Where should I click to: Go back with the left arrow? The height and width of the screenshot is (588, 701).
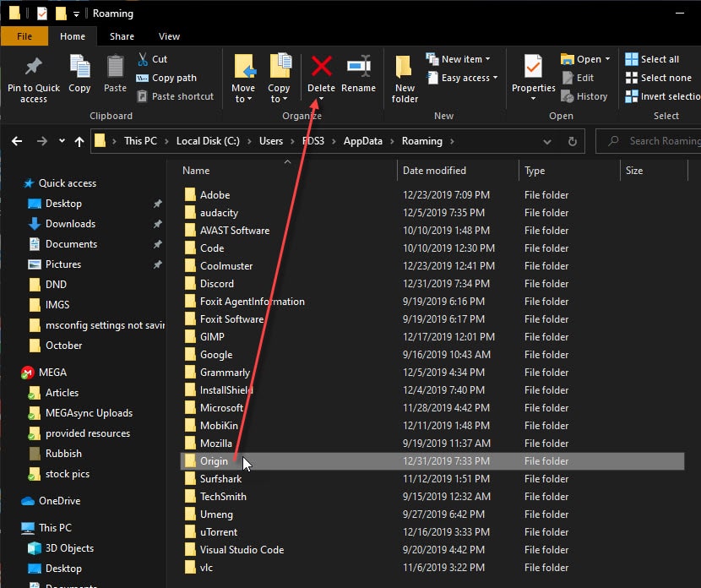(17, 141)
